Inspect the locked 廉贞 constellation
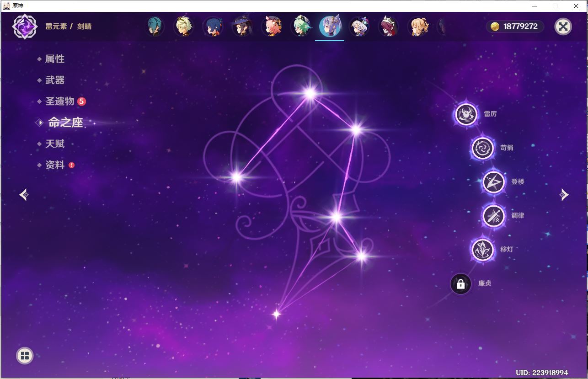Viewport: 588px width, 379px height. pyautogui.click(x=460, y=284)
